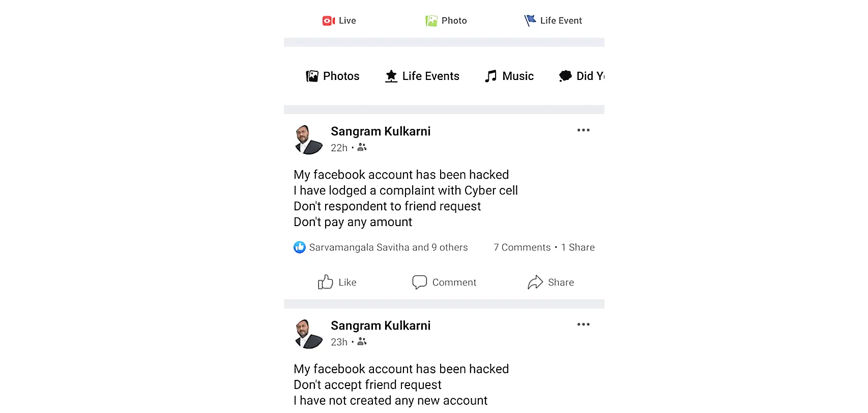Image resolution: width=868 pixels, height=413 pixels.
Task: View the 7 Comments link
Action: (x=522, y=247)
